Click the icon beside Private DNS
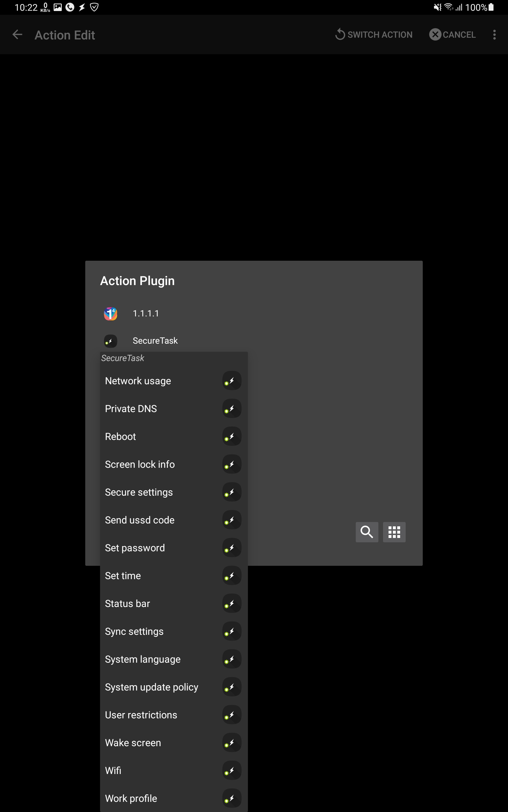 click(x=232, y=409)
